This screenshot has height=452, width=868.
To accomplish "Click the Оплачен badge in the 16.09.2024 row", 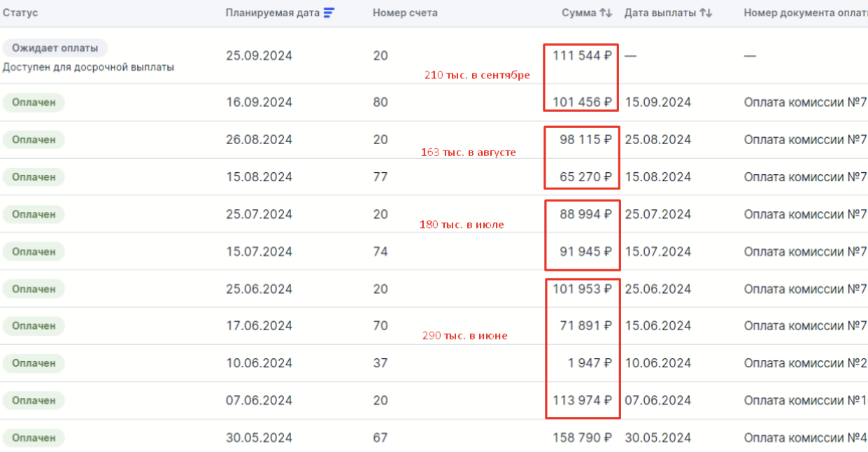I will (34, 102).
